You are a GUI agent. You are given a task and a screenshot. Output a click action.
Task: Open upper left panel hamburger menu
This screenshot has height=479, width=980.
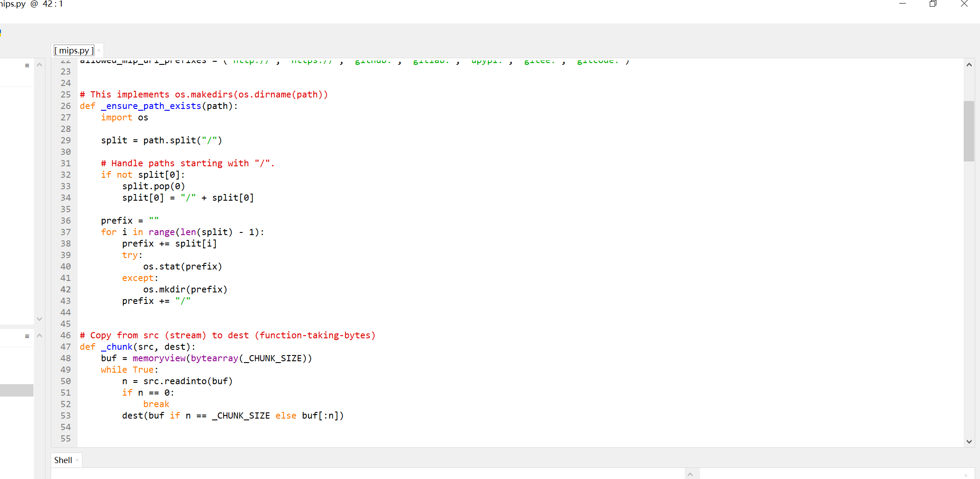[27, 65]
